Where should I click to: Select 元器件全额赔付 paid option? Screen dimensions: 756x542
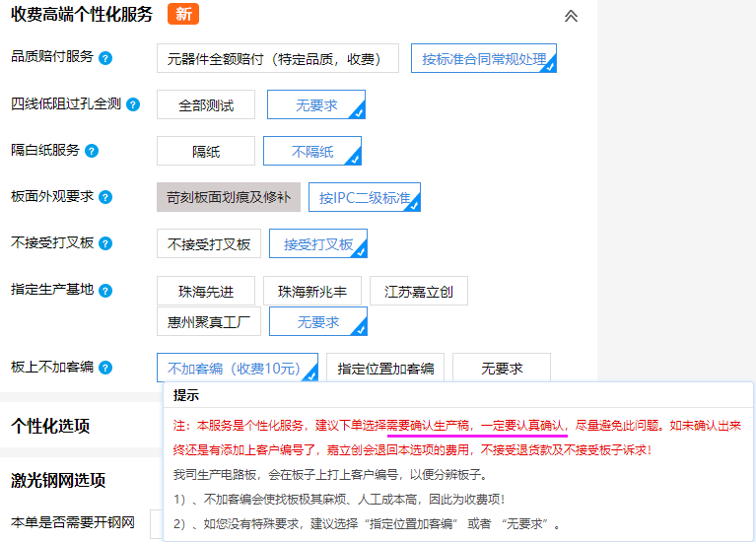coord(277,58)
